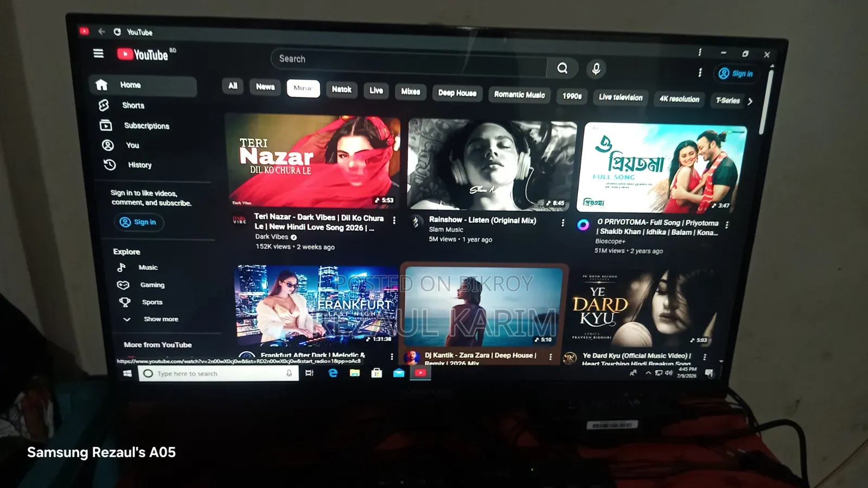The width and height of the screenshot is (868, 488).
Task: Open the Slam Music channel avatar
Action: pyautogui.click(x=416, y=222)
